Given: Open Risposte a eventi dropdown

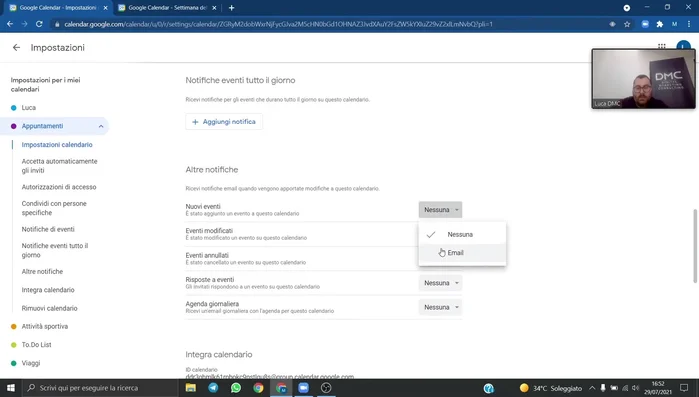Looking at the screenshot, I should (x=440, y=283).
